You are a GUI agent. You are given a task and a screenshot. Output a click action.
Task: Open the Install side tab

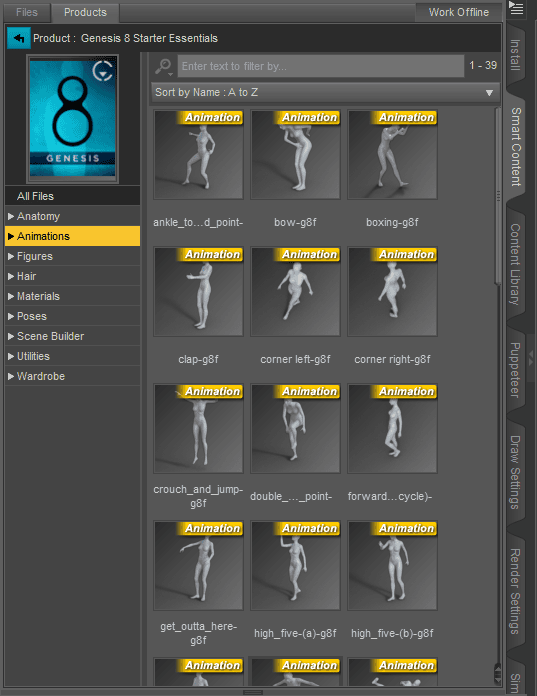click(515, 54)
